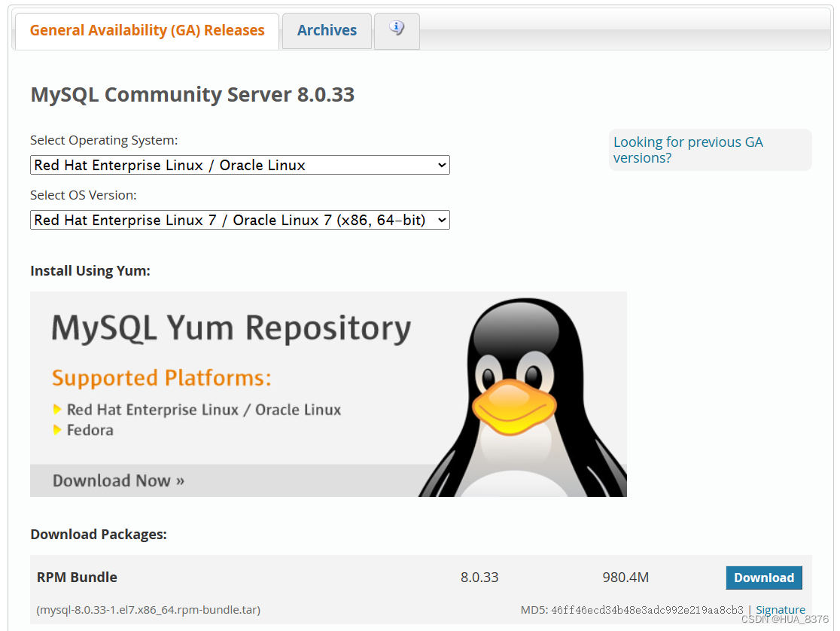Select the RPM Bundle row
The image size is (840, 631).
pyautogui.click(x=77, y=578)
